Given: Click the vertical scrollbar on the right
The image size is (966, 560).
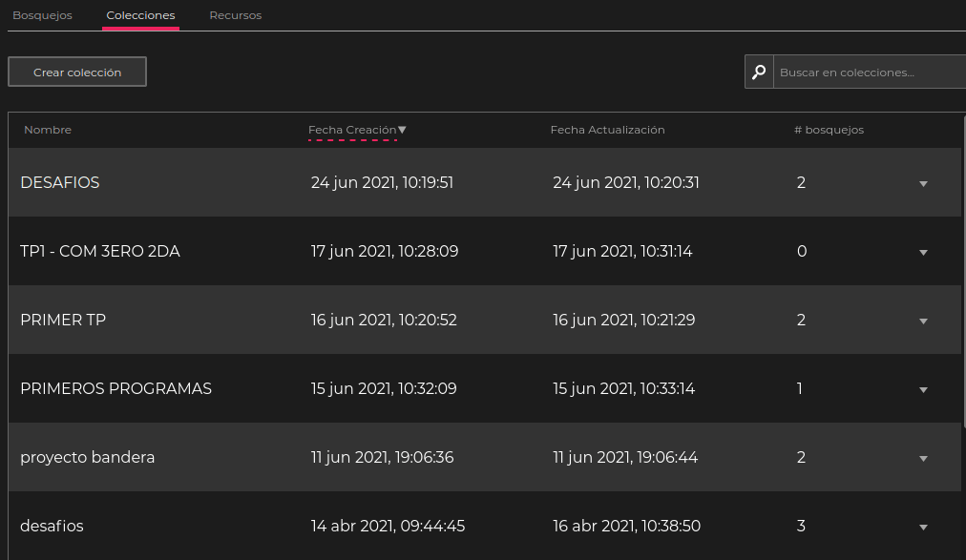Looking at the screenshot, I should [x=963, y=286].
